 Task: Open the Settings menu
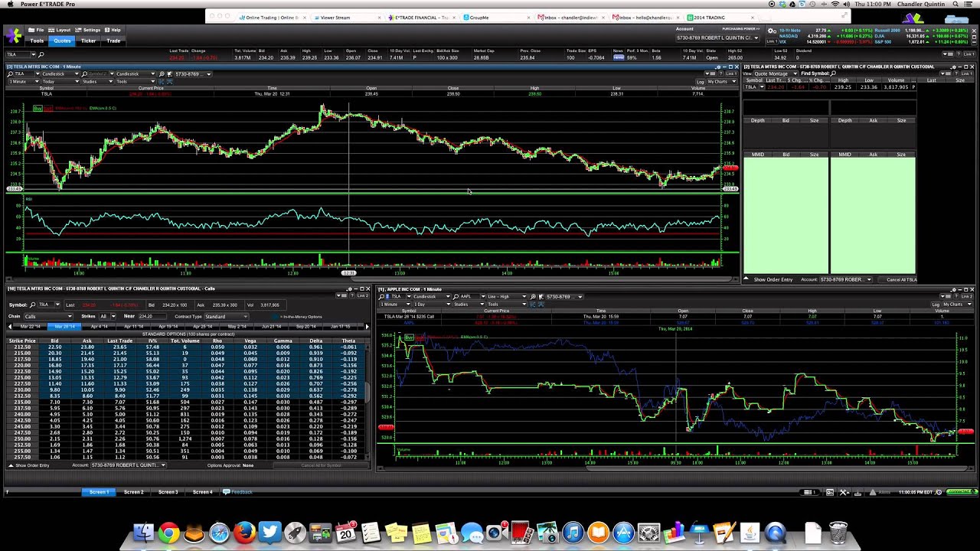coord(87,30)
